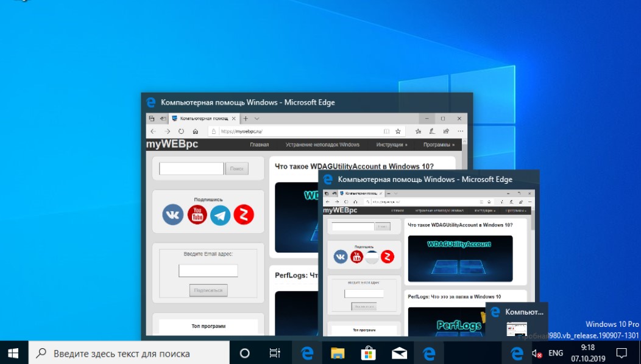Viewport: 641px width, 364px height.
Task: Click the Edge logo in the large preview title
Action: (151, 102)
